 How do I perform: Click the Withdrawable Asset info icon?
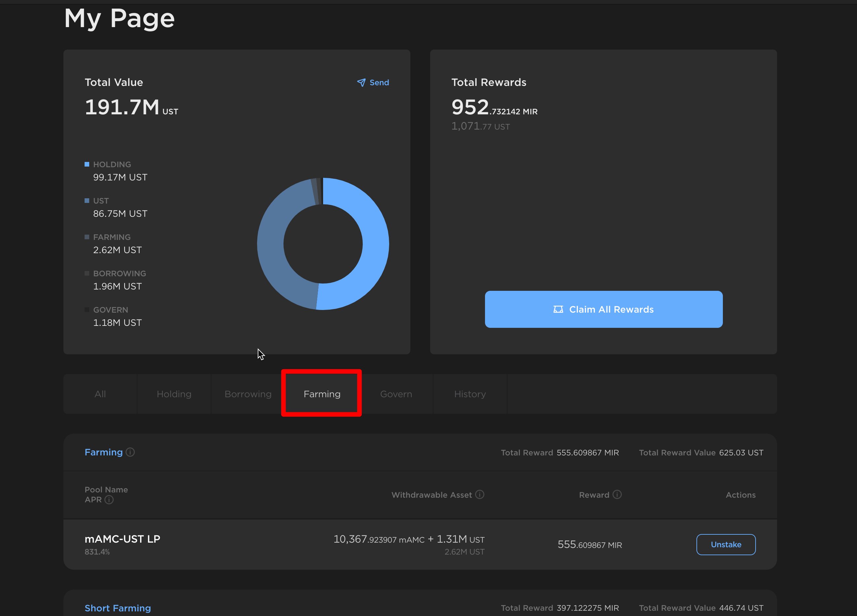479,494
